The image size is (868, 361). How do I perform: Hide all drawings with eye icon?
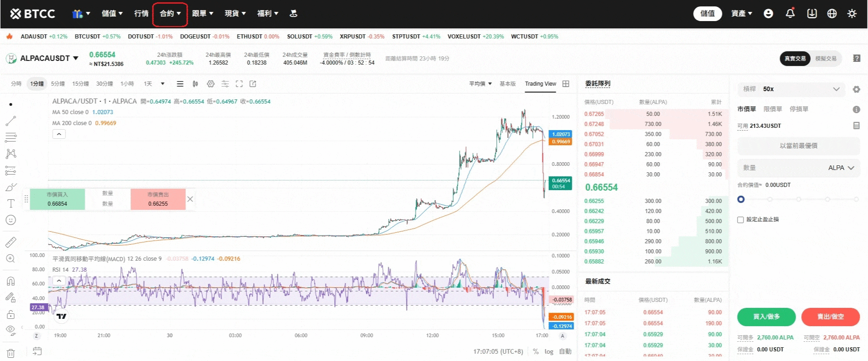(11, 330)
